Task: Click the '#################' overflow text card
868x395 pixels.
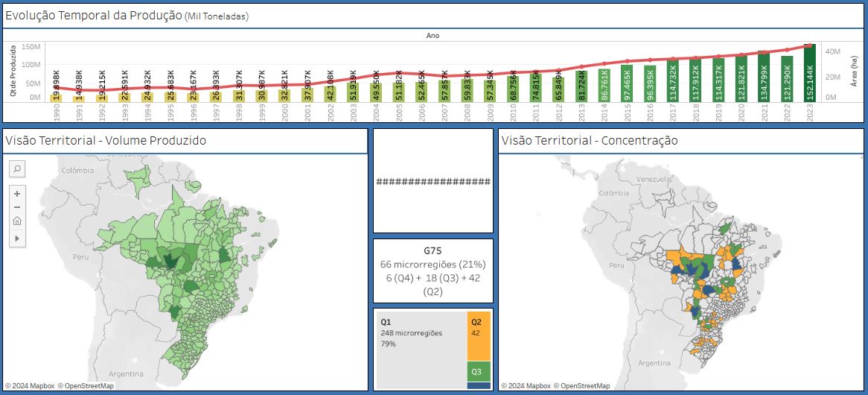Action: coord(433,182)
